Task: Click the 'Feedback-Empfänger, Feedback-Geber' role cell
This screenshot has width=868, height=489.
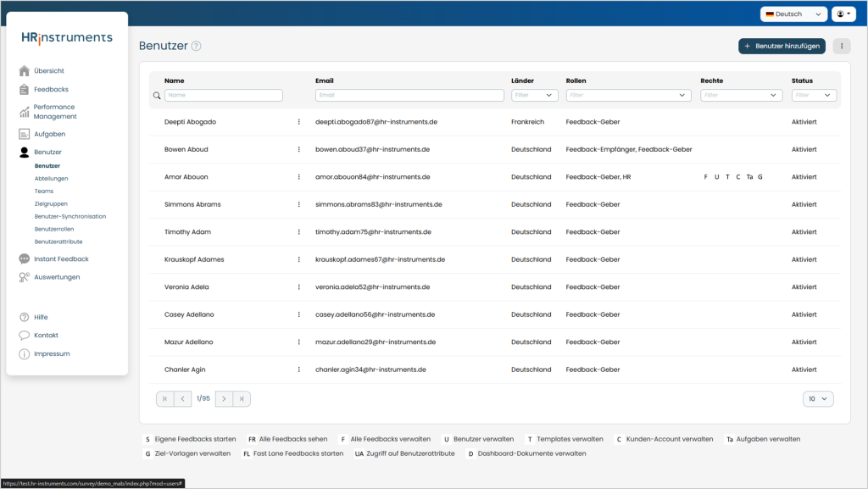Action: [x=629, y=149]
